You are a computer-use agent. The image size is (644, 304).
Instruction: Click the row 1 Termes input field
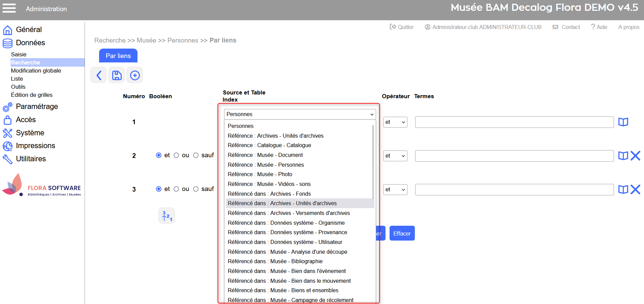514,122
